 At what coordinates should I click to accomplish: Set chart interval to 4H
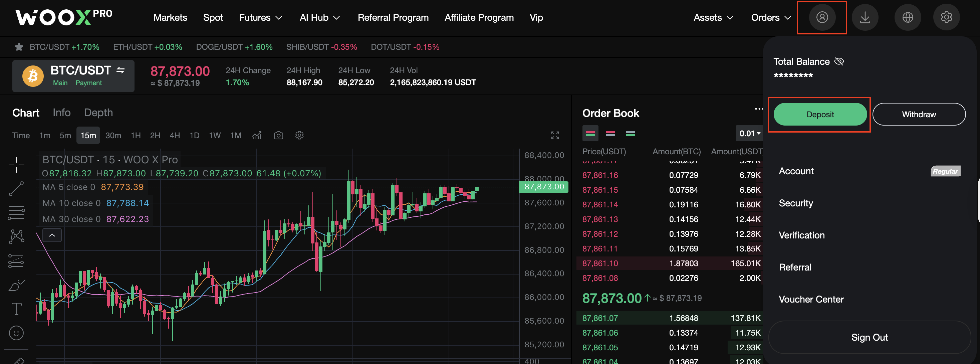coord(175,135)
